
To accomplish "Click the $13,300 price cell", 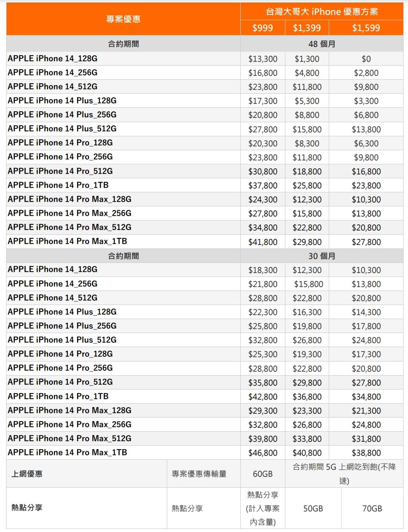I will pyautogui.click(x=263, y=59).
